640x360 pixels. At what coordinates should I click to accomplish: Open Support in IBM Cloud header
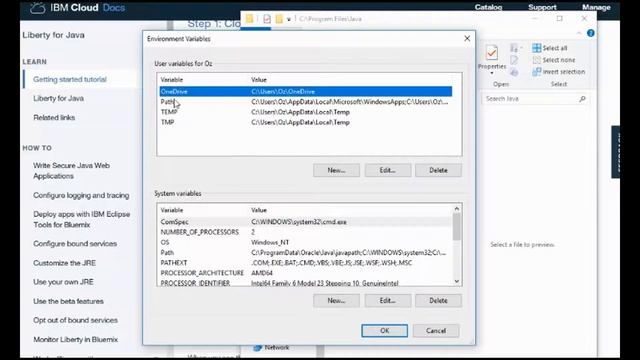click(x=542, y=7)
